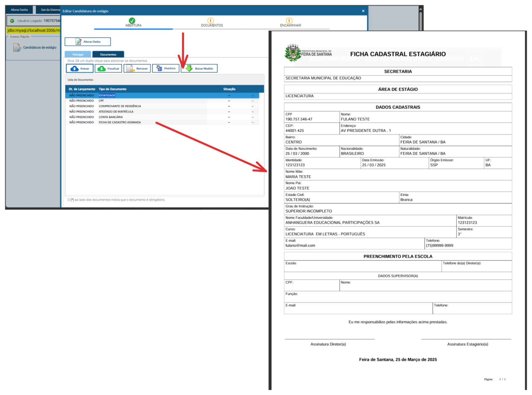Screen dimensions: 532x395
Task: Open the Histórico icon button
Action: point(159,68)
